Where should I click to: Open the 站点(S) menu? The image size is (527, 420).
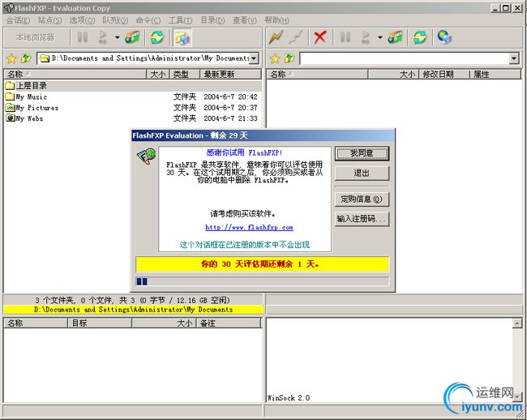pos(49,20)
